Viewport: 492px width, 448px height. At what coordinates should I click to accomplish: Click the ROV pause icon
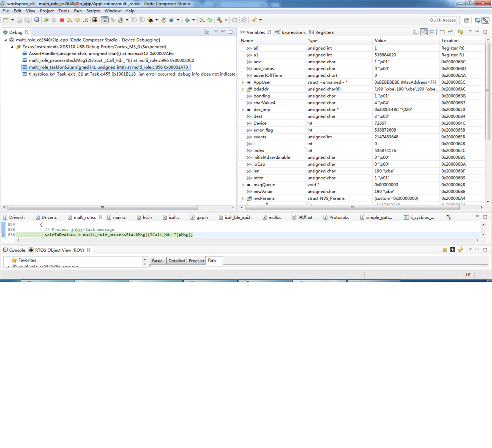click(x=445, y=250)
